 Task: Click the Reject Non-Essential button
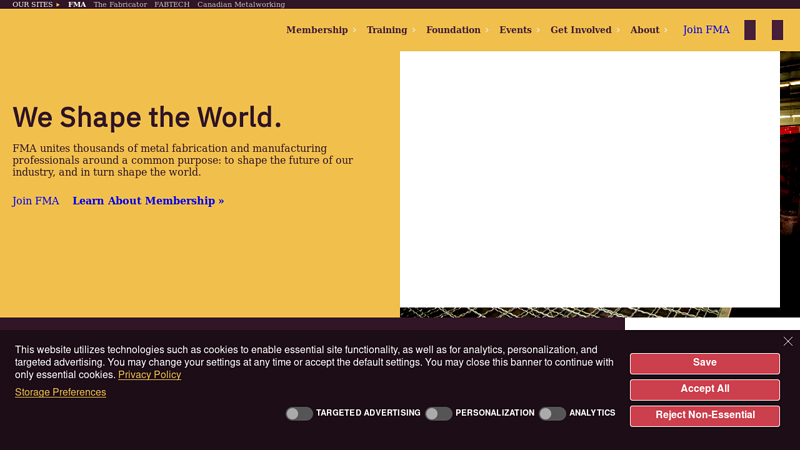pyautogui.click(x=704, y=415)
